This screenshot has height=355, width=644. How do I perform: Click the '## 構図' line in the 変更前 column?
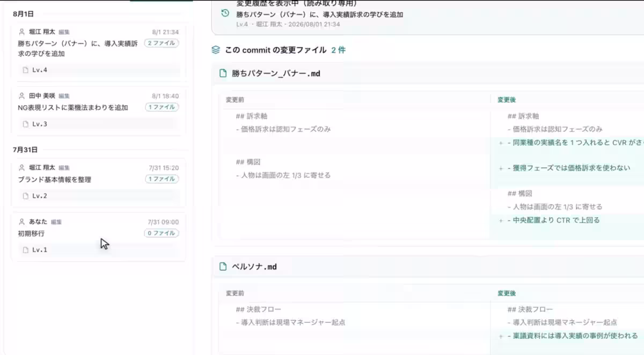(248, 162)
